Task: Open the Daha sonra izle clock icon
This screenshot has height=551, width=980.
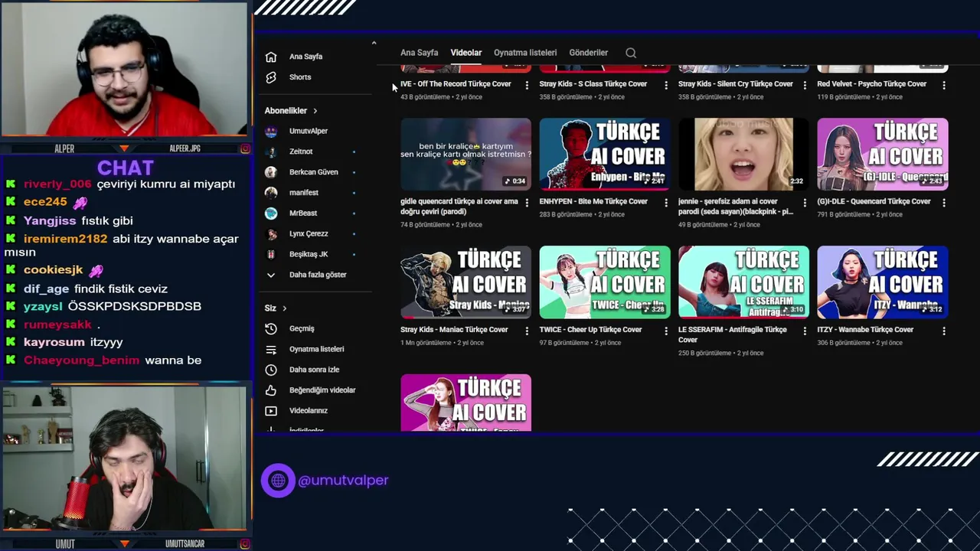Action: point(270,370)
